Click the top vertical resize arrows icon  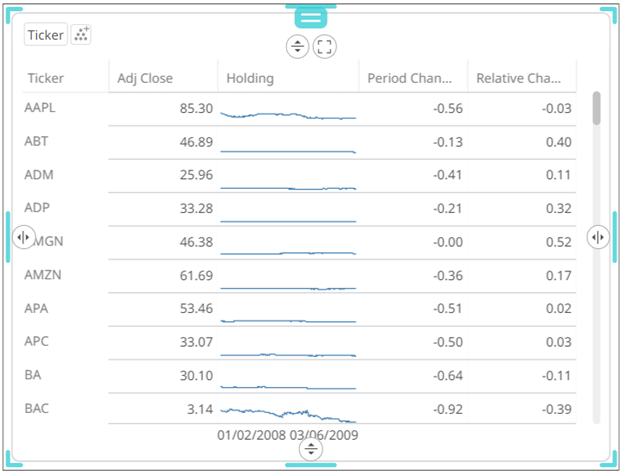click(297, 46)
